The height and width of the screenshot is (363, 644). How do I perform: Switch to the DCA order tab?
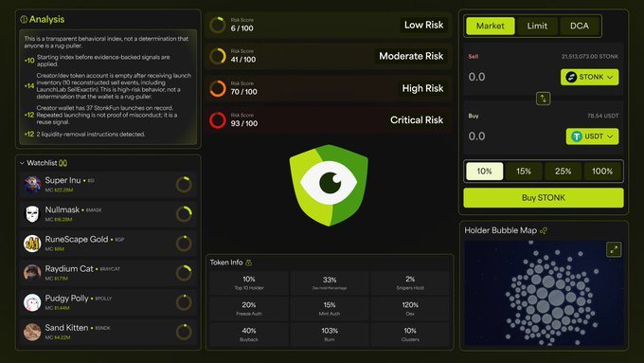pyautogui.click(x=580, y=26)
